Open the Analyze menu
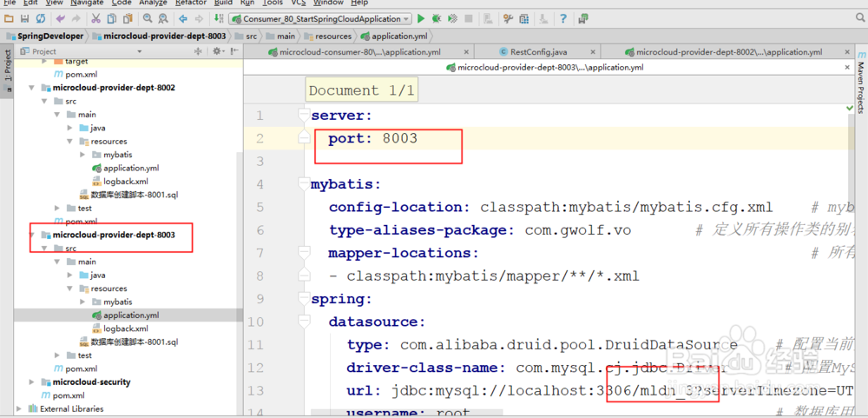868x418 pixels. [x=154, y=3]
